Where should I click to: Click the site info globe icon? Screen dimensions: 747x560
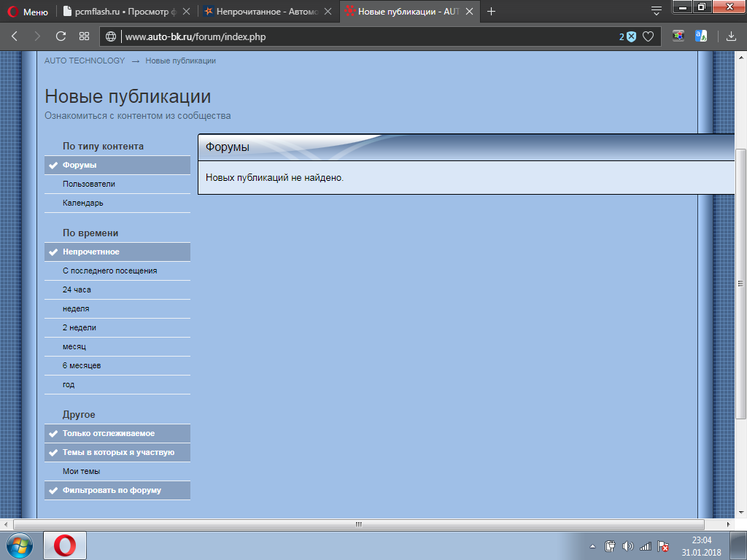pos(111,36)
